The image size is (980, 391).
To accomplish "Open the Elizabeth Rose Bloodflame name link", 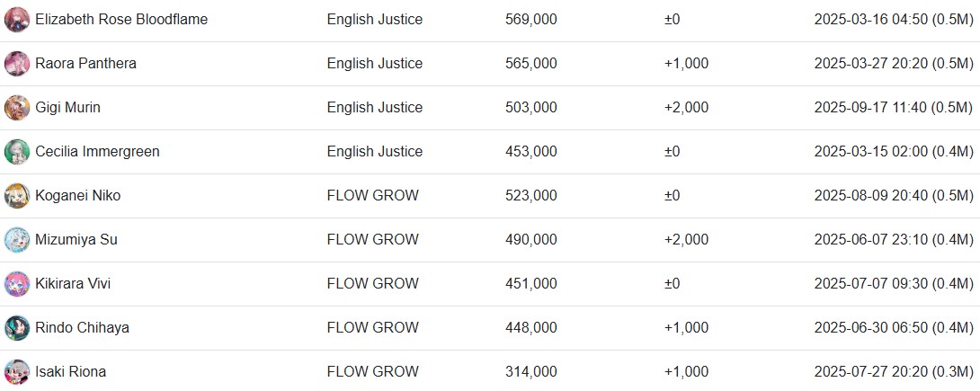I will click(121, 20).
